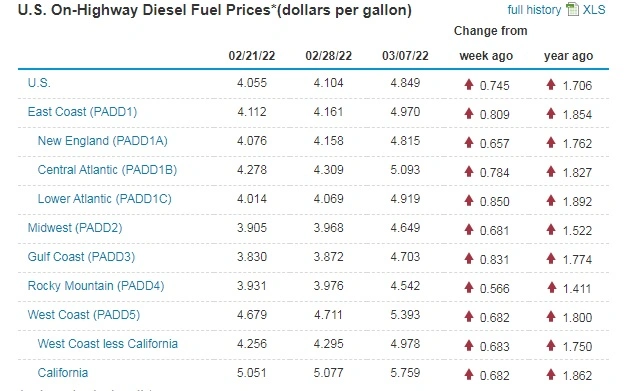Select New England (PADD1A) link

[103, 141]
